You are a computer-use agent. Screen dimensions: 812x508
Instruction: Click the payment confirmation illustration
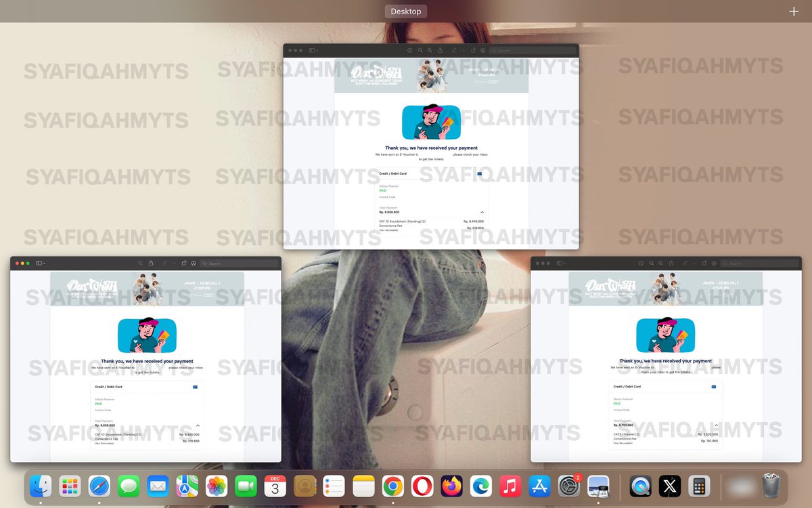[x=431, y=123]
